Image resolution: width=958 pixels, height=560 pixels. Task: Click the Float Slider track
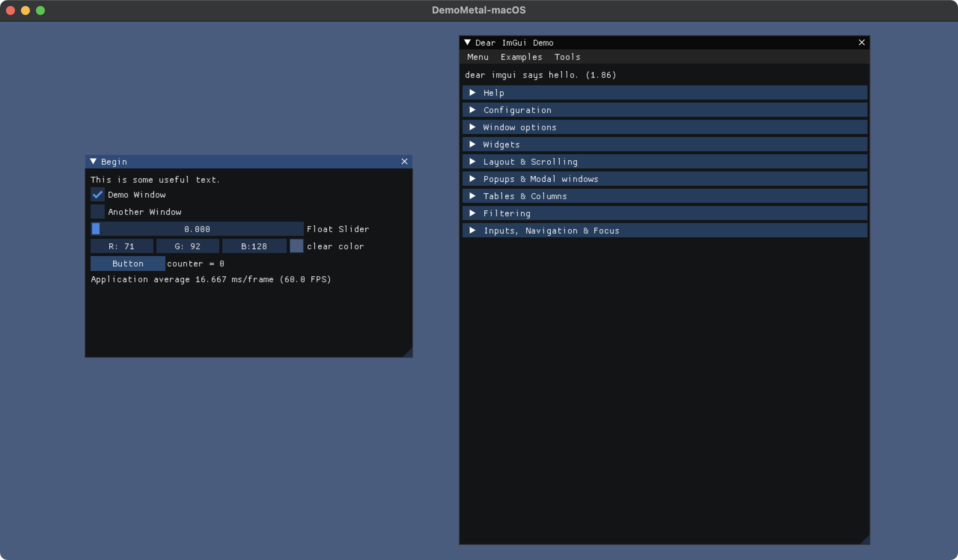pyautogui.click(x=197, y=229)
